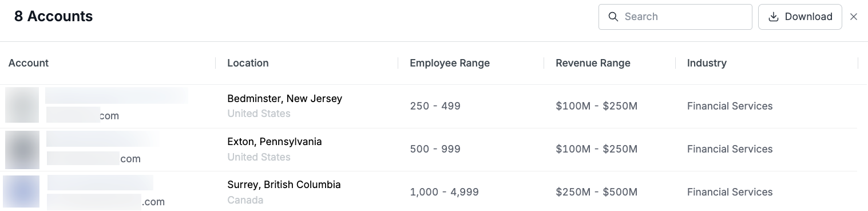Sort by the Employee Range column header
Viewport: 868px width, 211px height.
450,63
